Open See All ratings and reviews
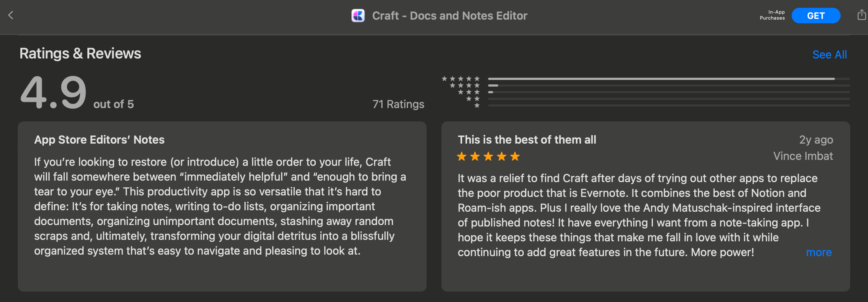The height and width of the screenshot is (302, 868). coord(829,54)
